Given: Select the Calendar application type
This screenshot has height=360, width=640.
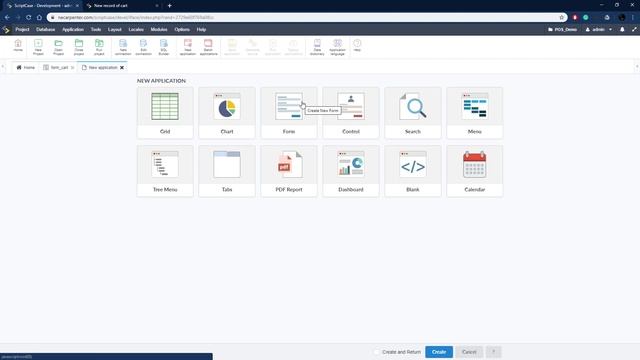Looking at the screenshot, I should click(x=475, y=171).
